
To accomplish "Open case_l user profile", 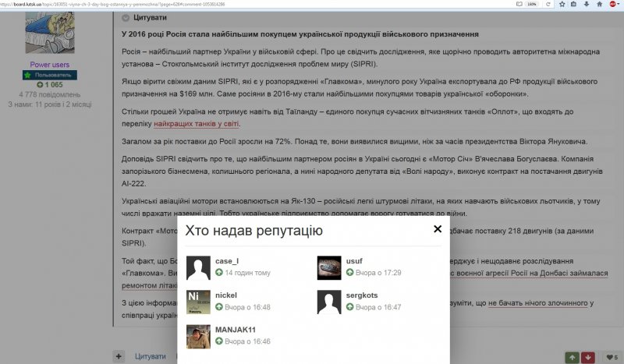I will (x=227, y=261).
